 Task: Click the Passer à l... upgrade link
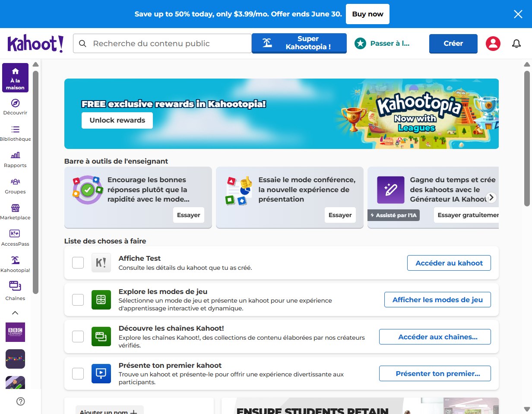tap(382, 43)
